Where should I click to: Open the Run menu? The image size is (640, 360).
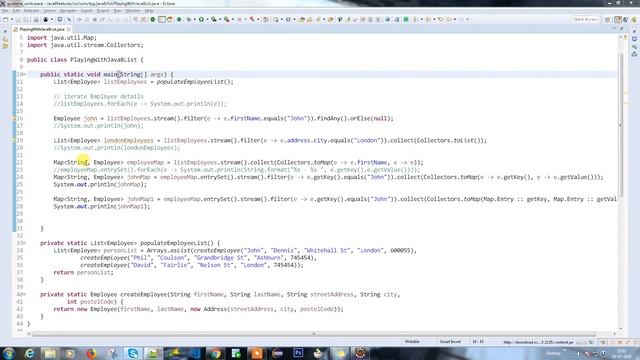[x=118, y=11]
